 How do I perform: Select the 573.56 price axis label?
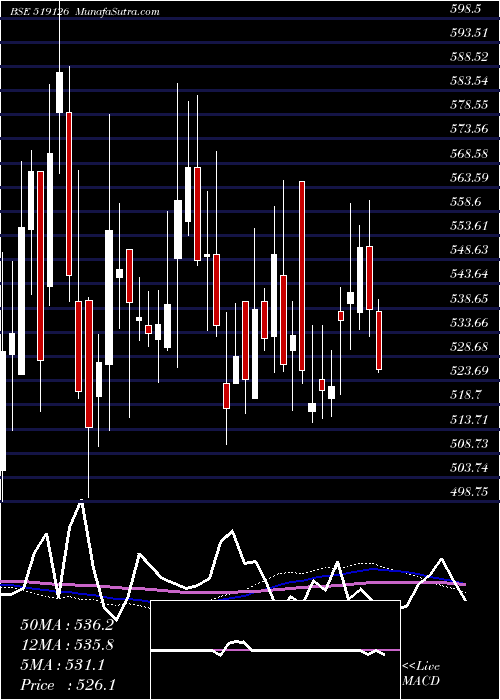pos(468,129)
